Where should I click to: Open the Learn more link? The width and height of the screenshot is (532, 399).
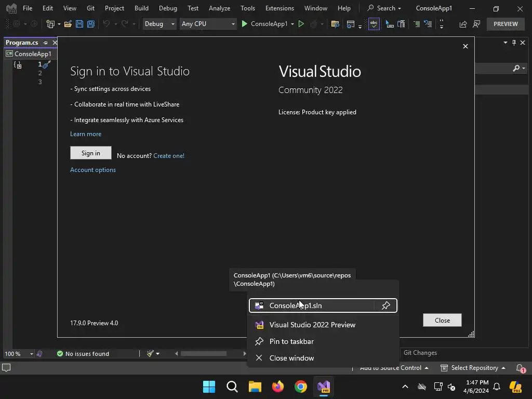[x=86, y=134]
